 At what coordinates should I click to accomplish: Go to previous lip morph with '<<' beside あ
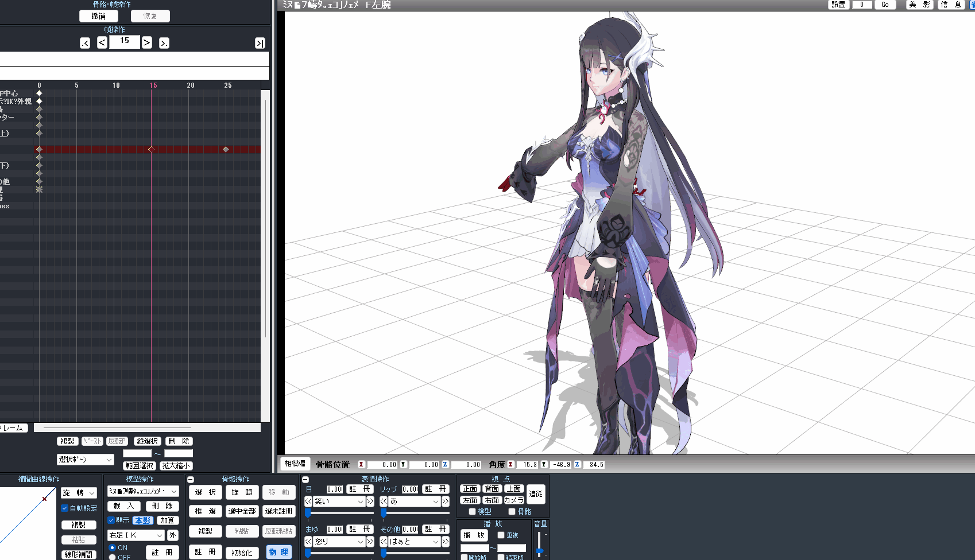(384, 501)
